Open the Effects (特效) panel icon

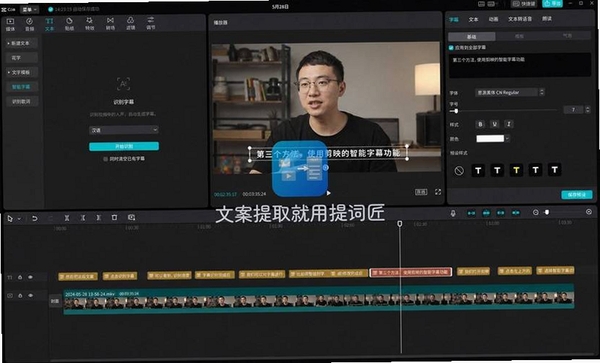tap(90, 24)
